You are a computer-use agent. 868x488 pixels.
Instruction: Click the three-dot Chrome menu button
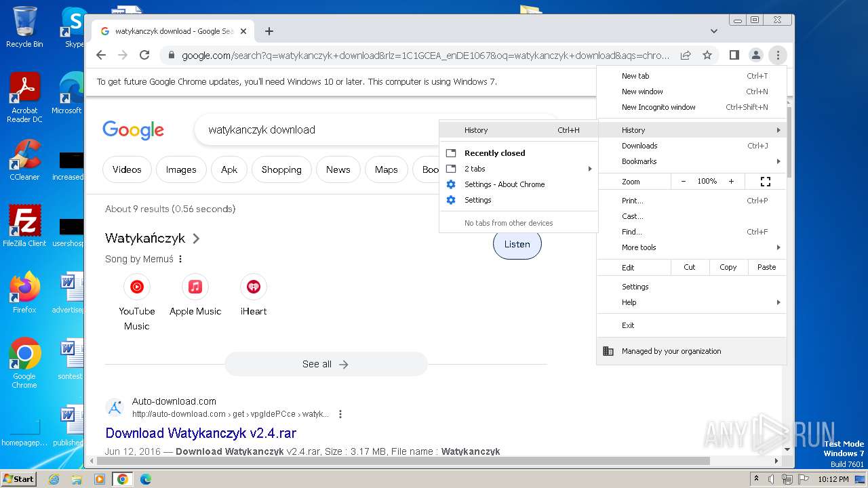[778, 55]
